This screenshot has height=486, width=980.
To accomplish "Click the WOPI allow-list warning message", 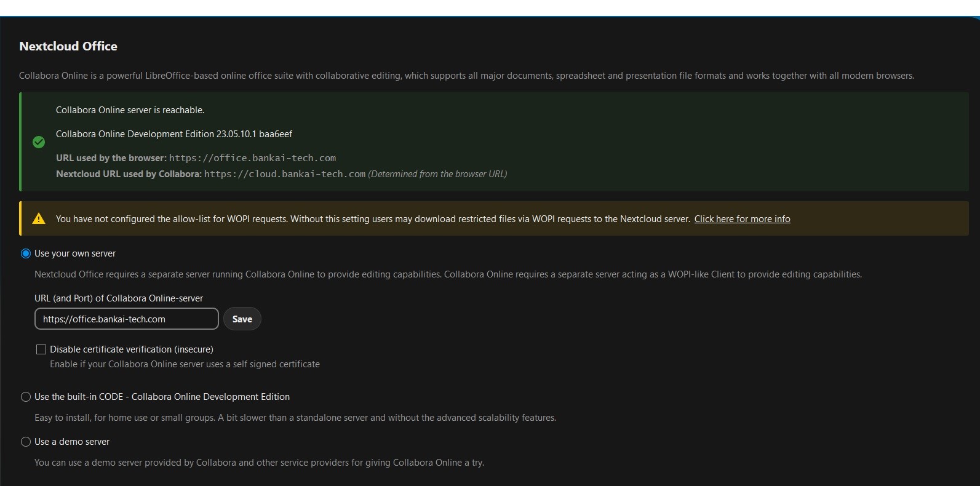I will (372, 219).
